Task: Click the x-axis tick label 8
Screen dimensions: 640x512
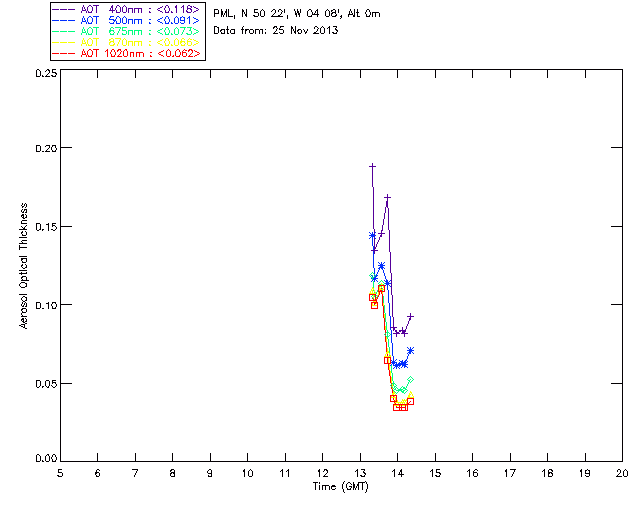Action: (x=173, y=474)
